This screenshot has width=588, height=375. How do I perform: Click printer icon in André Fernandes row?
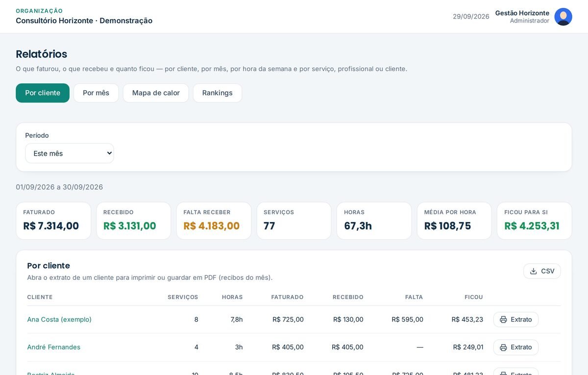point(503,348)
